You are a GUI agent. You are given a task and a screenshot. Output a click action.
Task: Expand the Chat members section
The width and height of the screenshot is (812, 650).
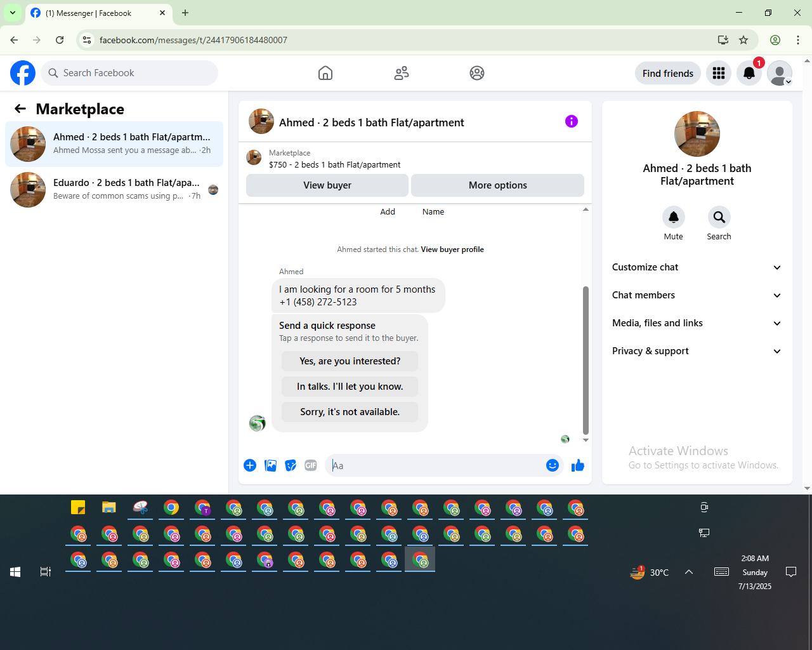697,295
